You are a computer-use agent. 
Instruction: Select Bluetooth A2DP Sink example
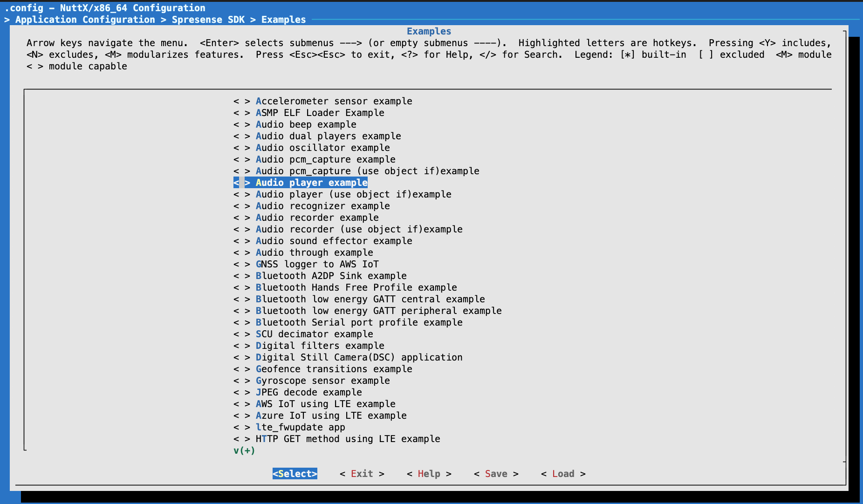click(x=331, y=276)
